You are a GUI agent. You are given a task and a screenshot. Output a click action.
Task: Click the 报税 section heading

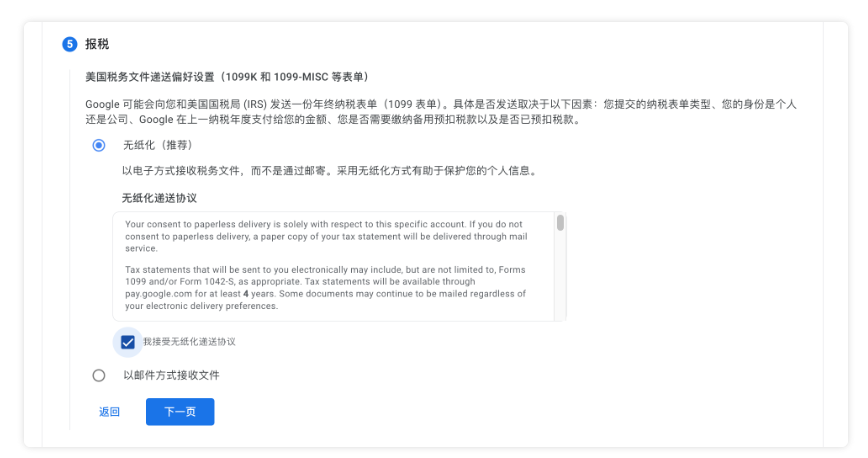97,44
